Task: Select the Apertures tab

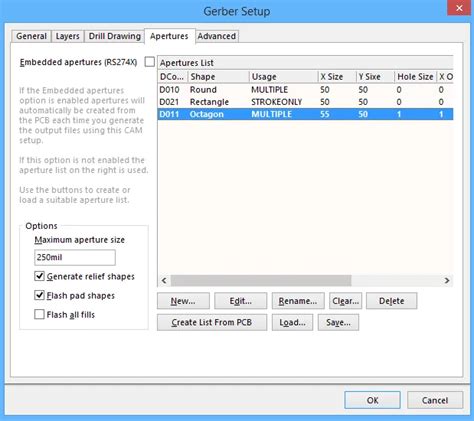Action: coord(169,36)
